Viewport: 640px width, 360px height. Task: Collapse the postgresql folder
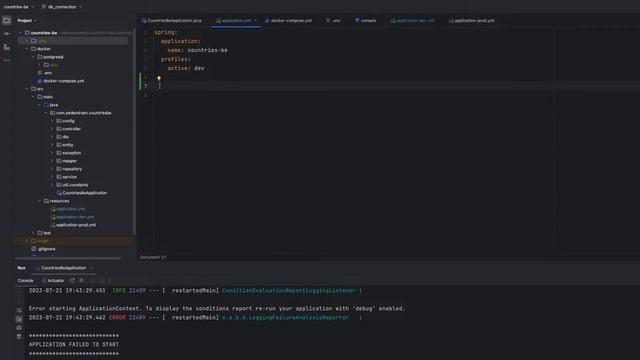click(x=33, y=57)
